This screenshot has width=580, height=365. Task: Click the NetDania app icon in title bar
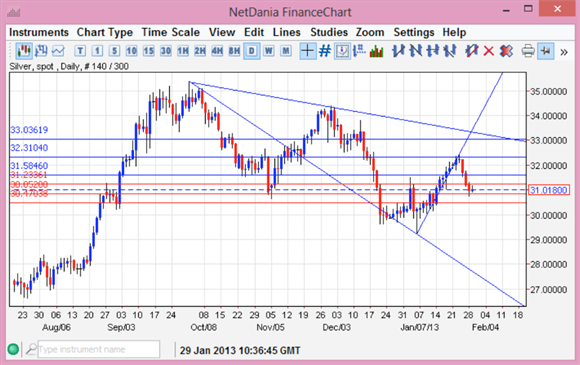pos(14,13)
